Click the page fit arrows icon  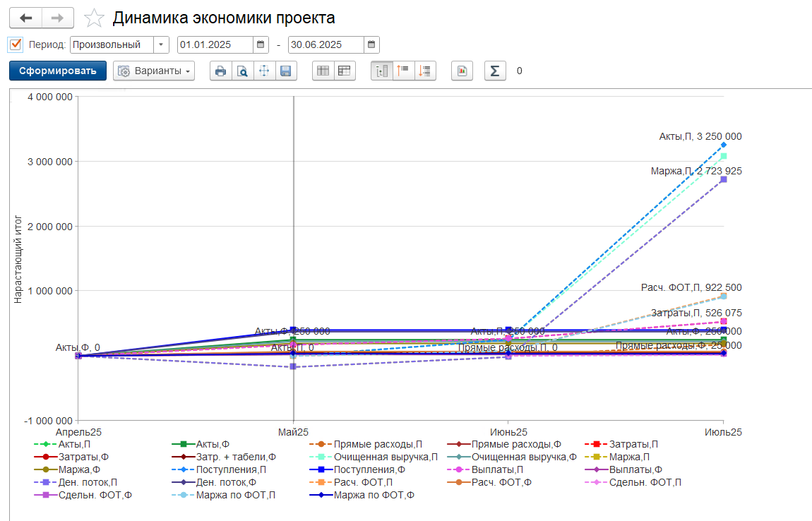[x=264, y=71]
